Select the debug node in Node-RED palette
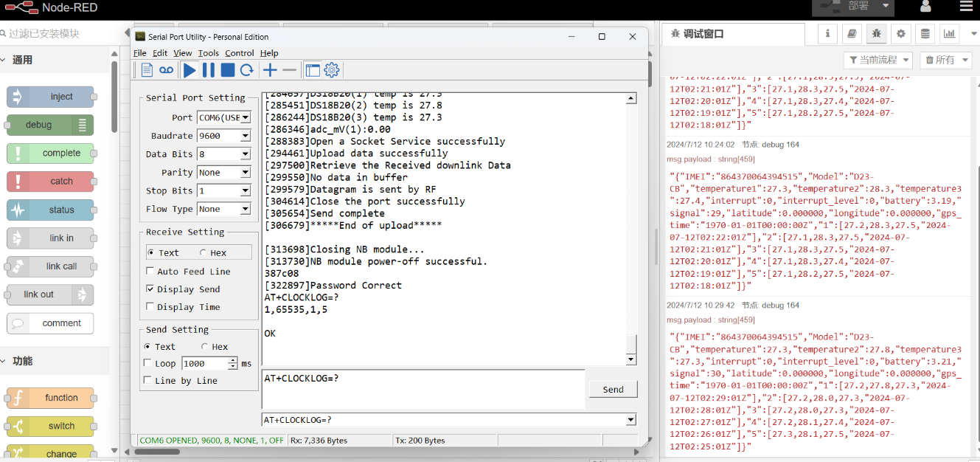 tap(50, 125)
